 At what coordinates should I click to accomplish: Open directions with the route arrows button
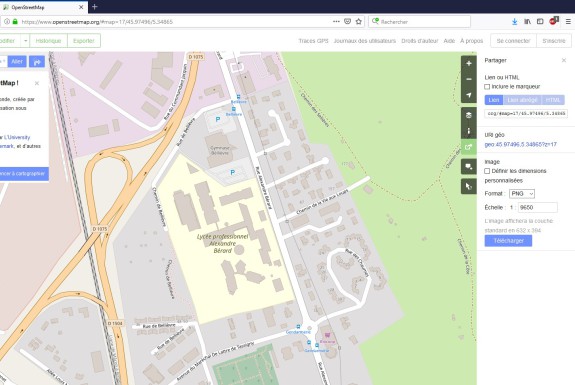point(37,62)
